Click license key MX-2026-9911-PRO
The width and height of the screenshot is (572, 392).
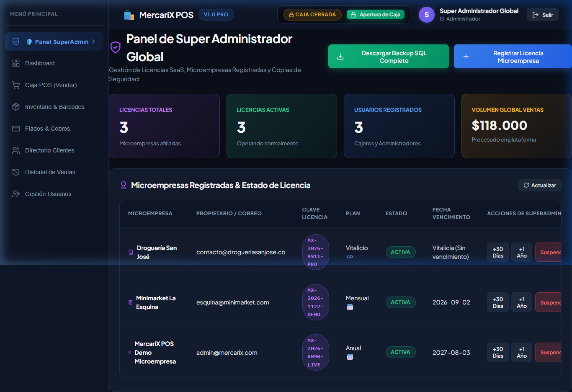tap(316, 252)
